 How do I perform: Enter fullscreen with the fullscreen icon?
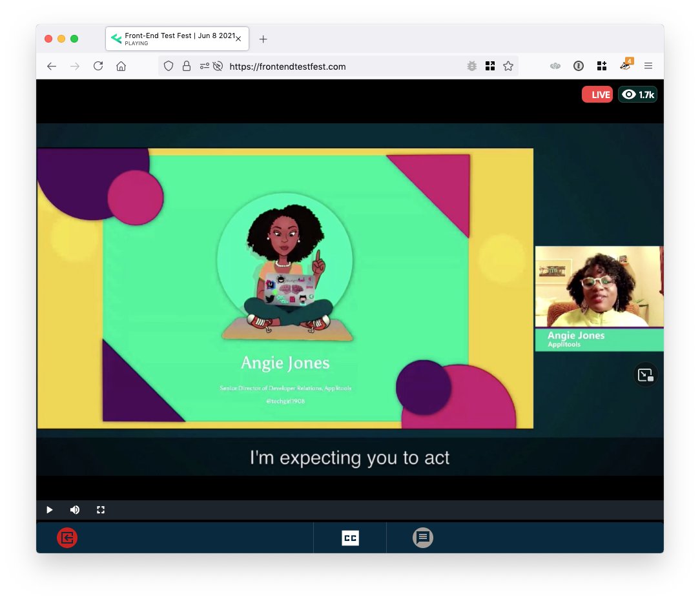pos(101,509)
